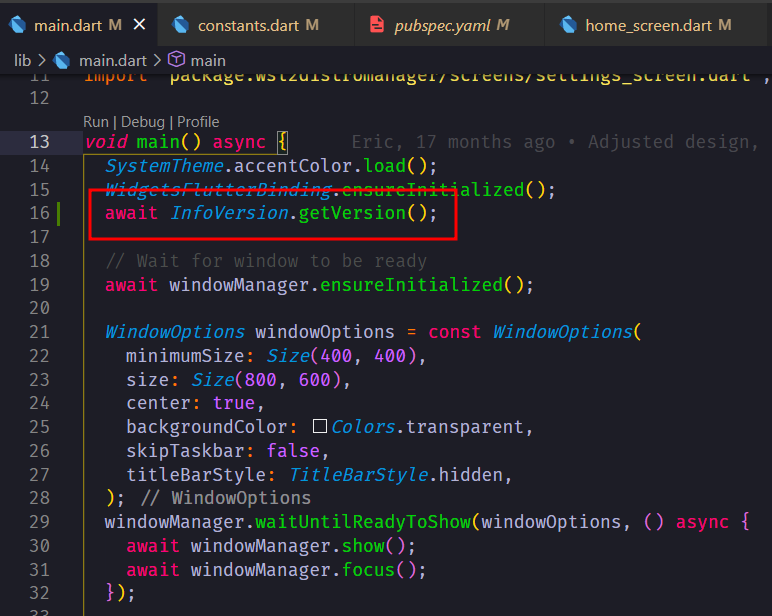This screenshot has width=772, height=616.
Task: Click 'InfoVersion' on line 16
Action: pos(229,213)
